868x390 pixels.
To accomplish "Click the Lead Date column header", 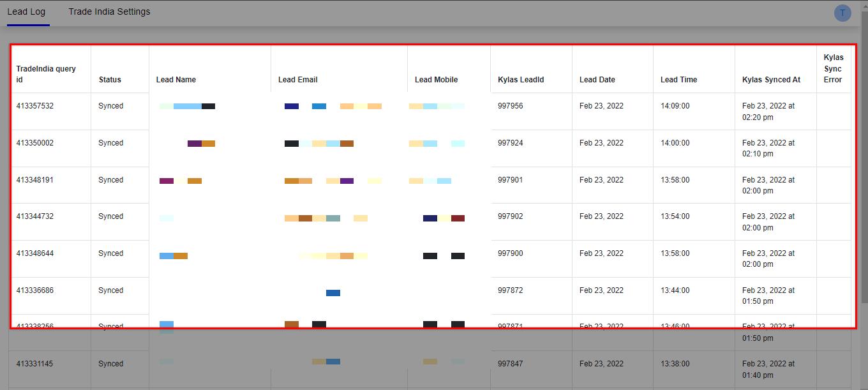I will click(x=597, y=80).
